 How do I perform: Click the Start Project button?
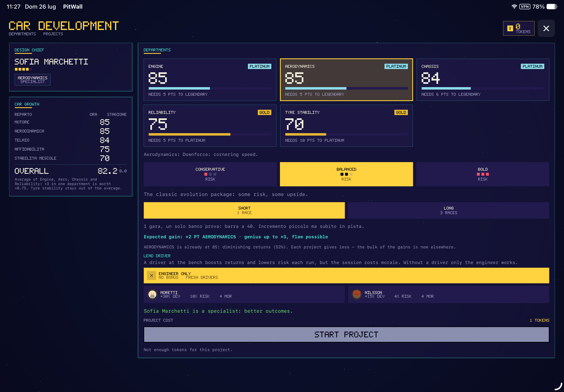(x=346, y=334)
